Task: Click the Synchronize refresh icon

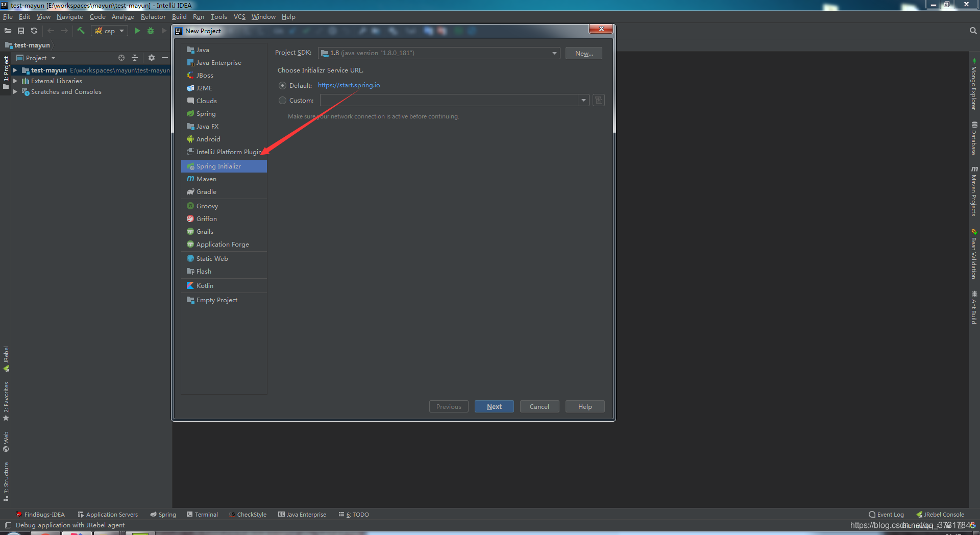Action: 34,31
